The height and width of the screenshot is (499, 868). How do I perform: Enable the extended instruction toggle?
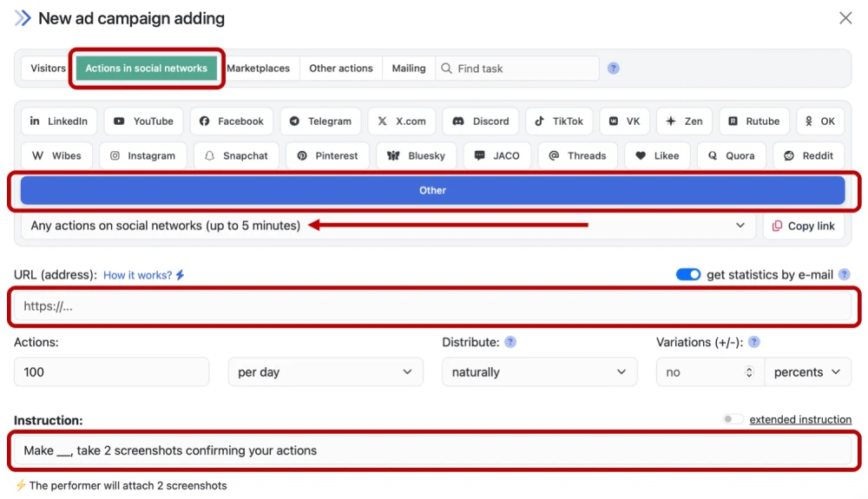733,420
